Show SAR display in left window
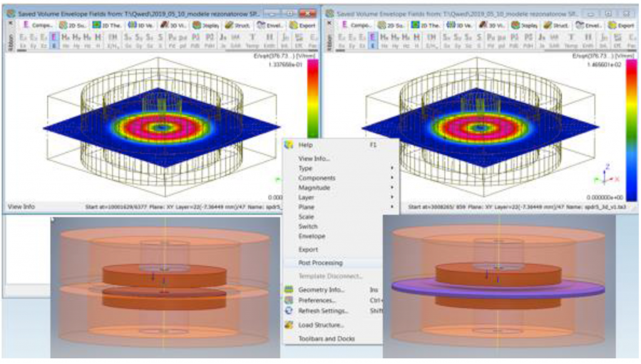The width and height of the screenshot is (641, 364). (x=235, y=41)
